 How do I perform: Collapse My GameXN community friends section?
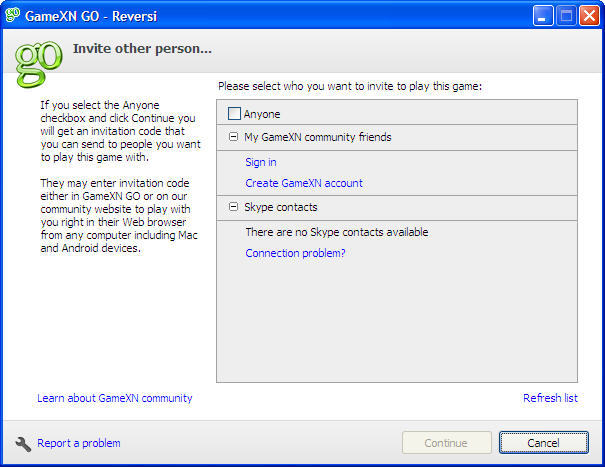(233, 137)
